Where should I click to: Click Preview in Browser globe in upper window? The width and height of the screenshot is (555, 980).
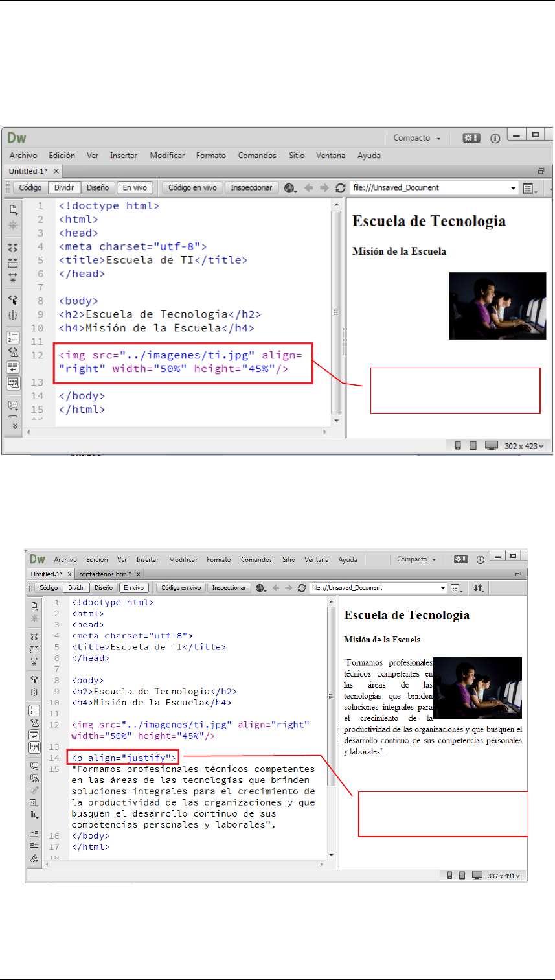click(x=289, y=188)
